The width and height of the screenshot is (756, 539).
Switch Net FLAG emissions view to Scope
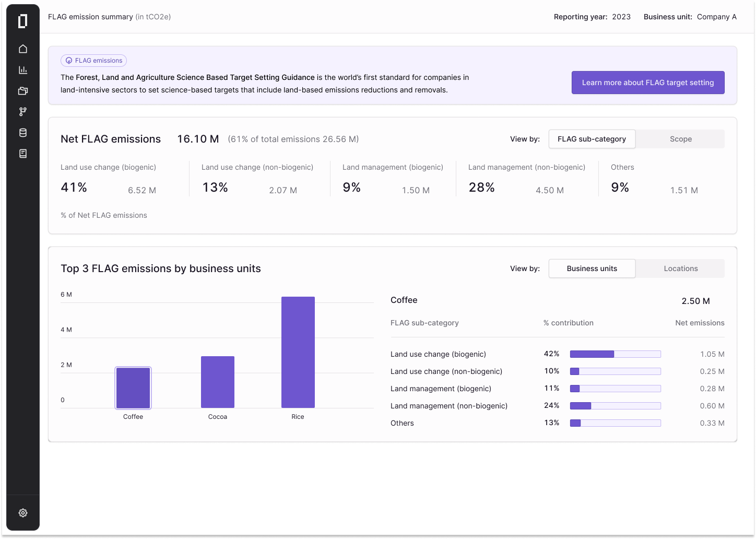[680, 139]
